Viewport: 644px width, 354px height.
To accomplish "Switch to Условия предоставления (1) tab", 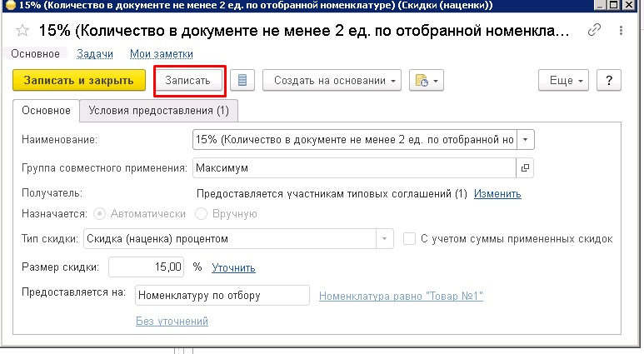I will pos(158,111).
